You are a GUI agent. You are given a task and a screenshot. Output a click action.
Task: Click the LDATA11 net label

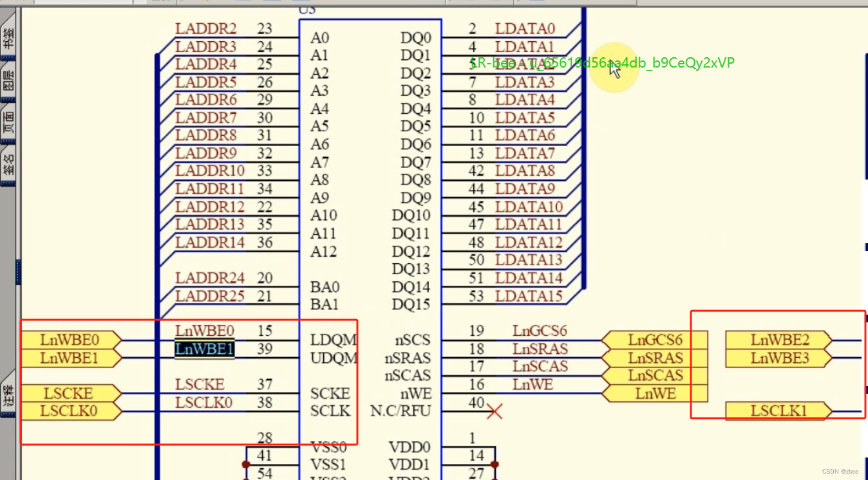(x=529, y=225)
